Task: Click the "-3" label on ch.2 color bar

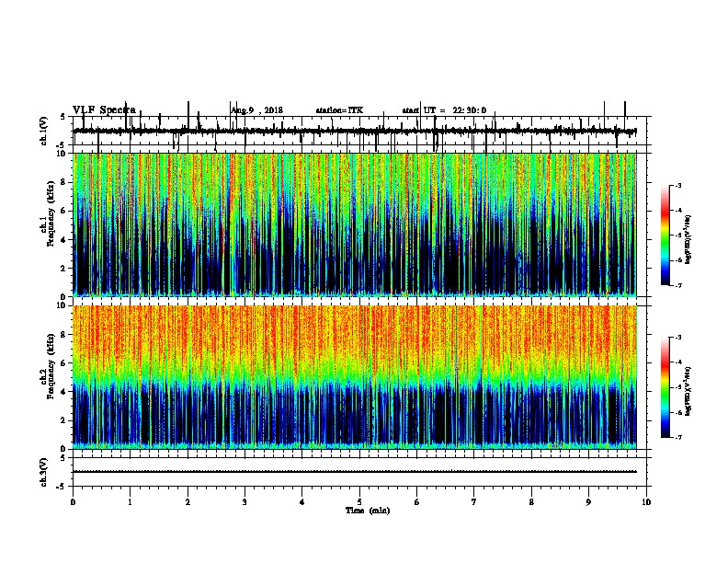Action: point(678,338)
